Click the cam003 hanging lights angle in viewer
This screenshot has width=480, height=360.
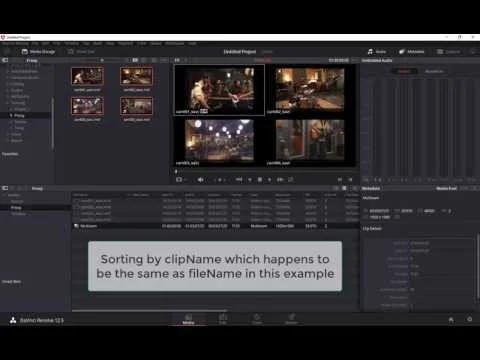pos(219,141)
